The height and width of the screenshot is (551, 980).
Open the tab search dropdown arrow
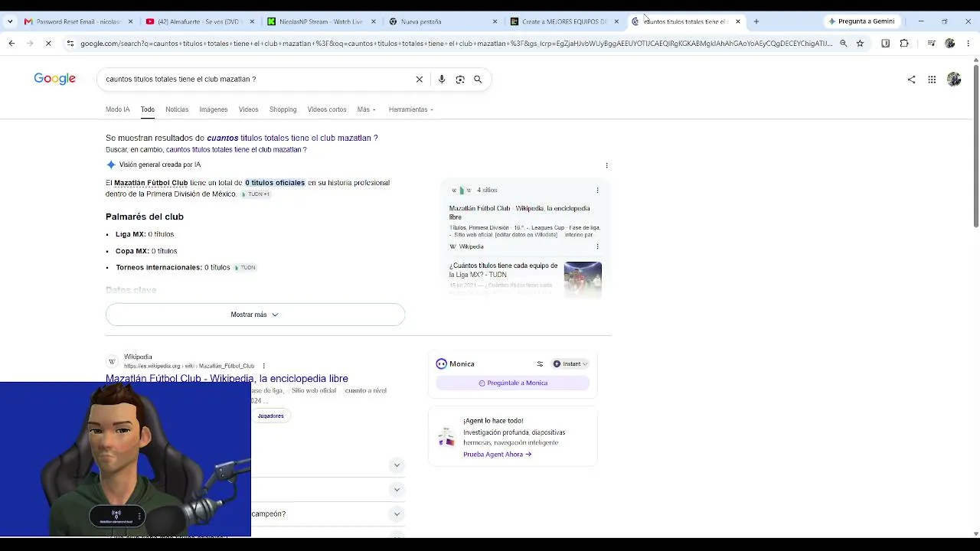coord(10,21)
